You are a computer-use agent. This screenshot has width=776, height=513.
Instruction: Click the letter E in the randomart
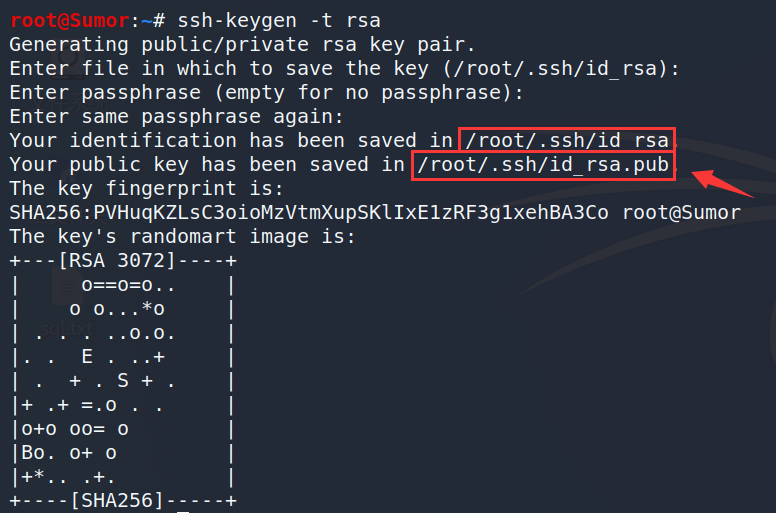[x=87, y=356]
